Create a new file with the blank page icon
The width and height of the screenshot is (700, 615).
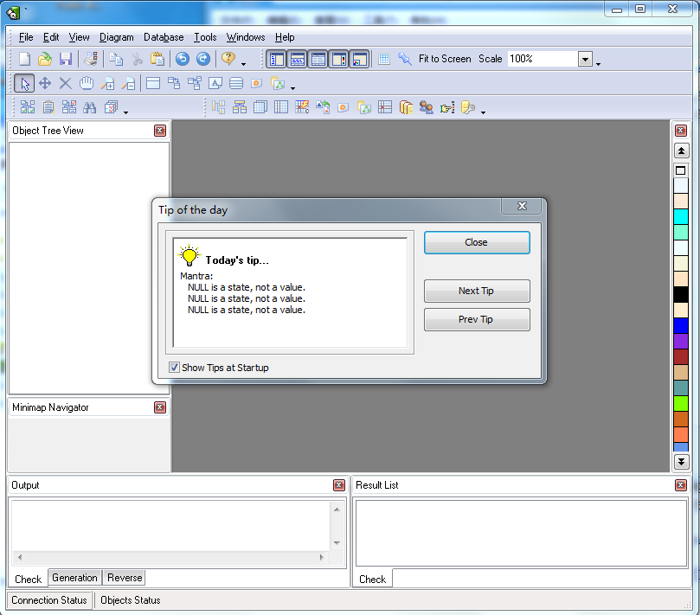(25, 59)
